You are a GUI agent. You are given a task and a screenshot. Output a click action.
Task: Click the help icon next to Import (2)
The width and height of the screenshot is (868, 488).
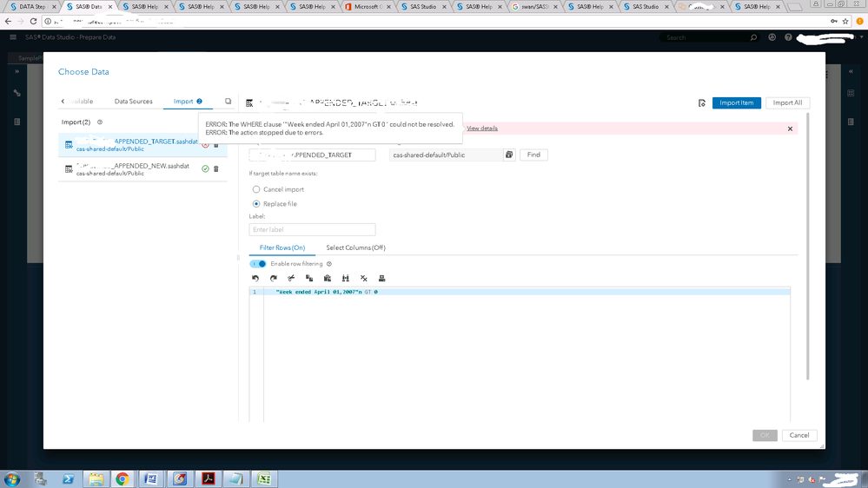coord(100,122)
